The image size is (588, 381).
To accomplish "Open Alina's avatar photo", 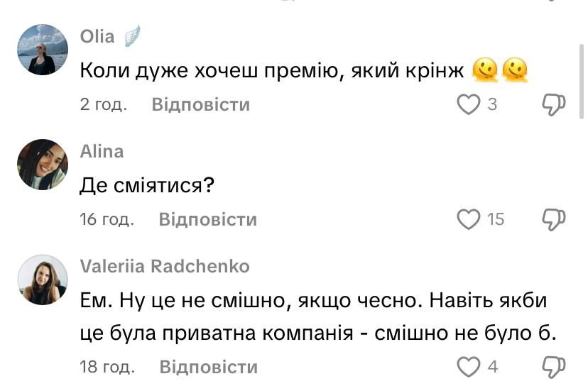I will point(43,165).
